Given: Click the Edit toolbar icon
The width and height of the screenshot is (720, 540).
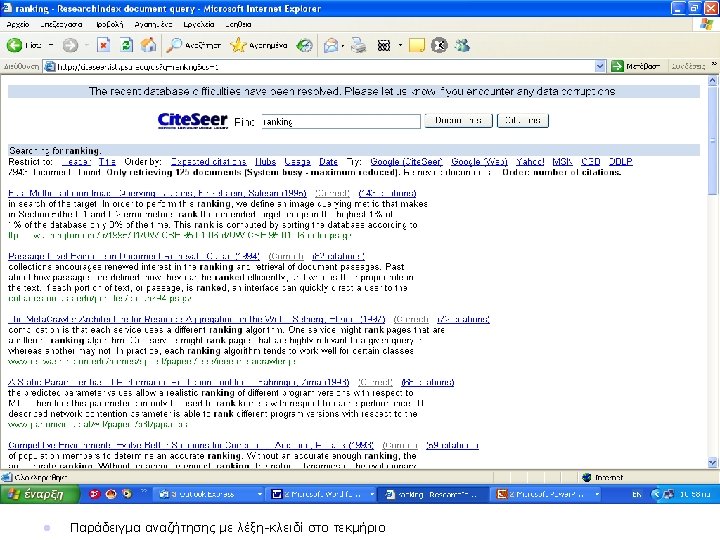Looking at the screenshot, I should pyautogui.click(x=384, y=45).
